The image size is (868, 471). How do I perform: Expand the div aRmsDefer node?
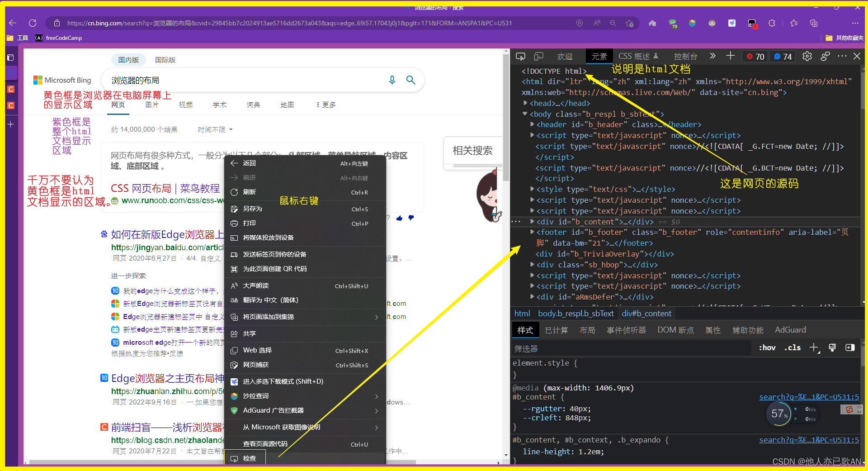[x=532, y=297]
